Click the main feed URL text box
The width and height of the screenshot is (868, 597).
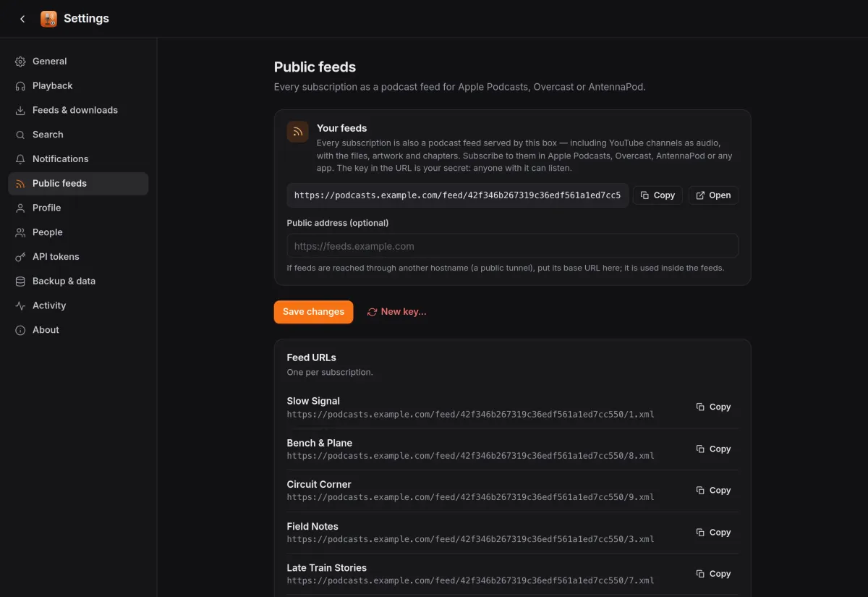pyautogui.click(x=458, y=195)
